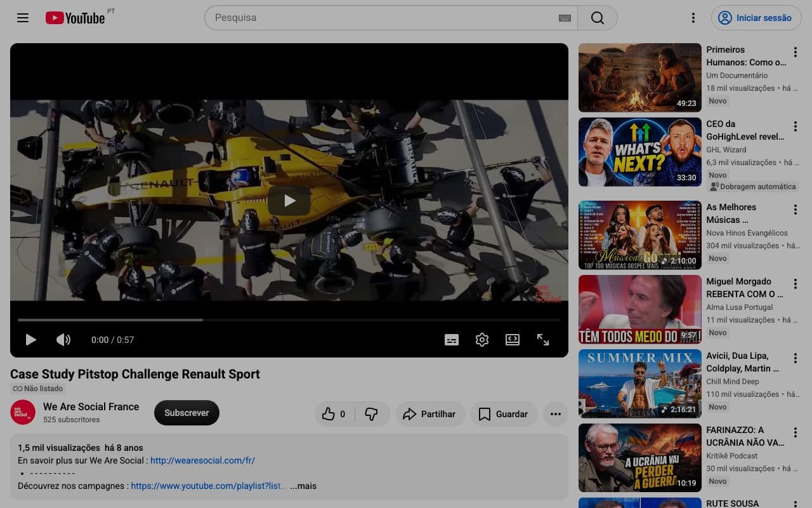Open wearesocial.com/fr link in description
Screen dimensions: 812x508
coord(202,460)
